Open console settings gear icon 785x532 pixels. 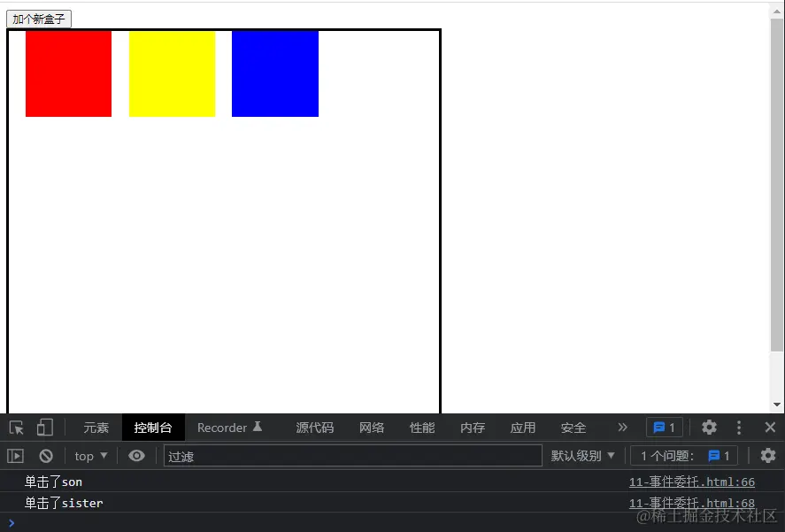coord(768,455)
